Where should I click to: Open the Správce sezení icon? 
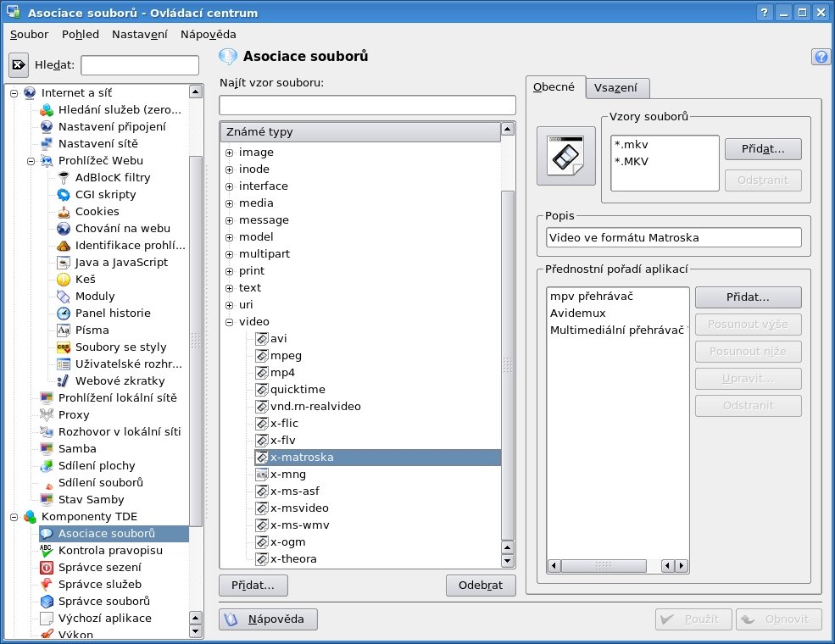pyautogui.click(x=47, y=568)
